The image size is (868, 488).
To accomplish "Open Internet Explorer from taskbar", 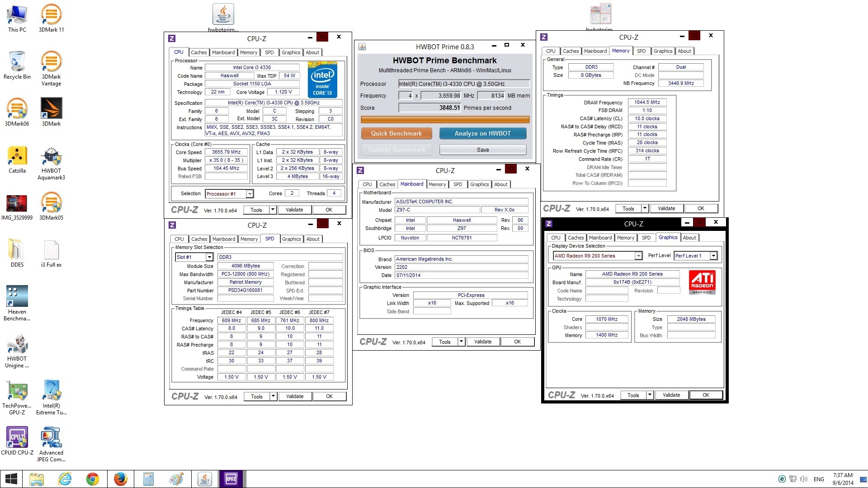I will (65, 479).
